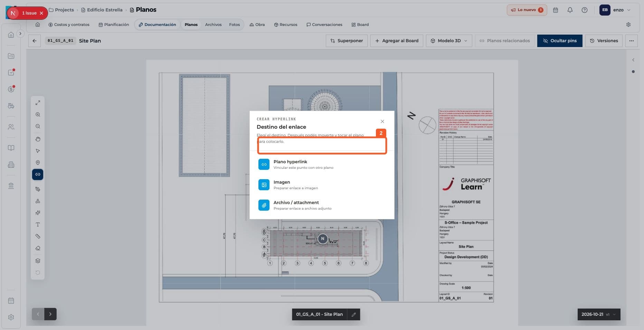Open the Planificación menu

click(x=114, y=25)
